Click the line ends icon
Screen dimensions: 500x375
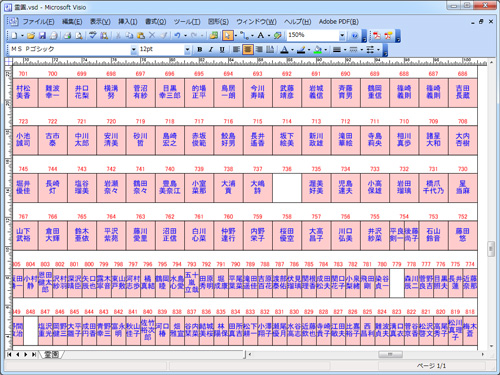[370, 50]
